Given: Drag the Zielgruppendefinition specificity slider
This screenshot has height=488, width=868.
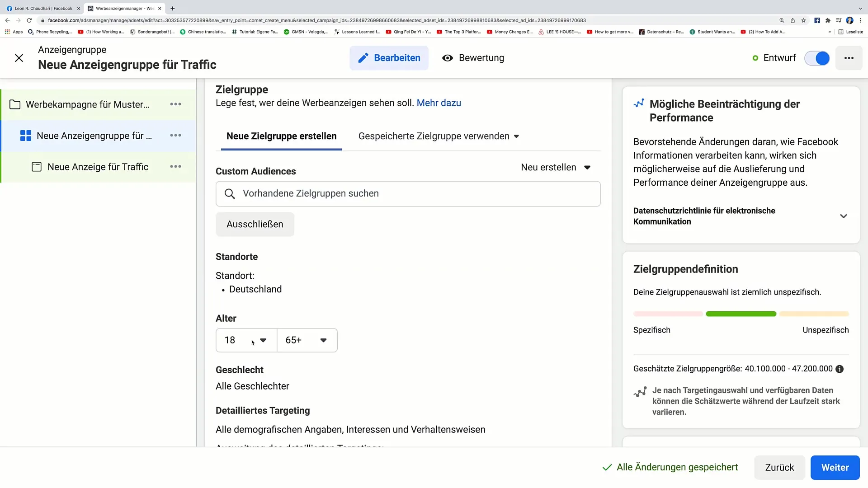Looking at the screenshot, I should (x=741, y=314).
